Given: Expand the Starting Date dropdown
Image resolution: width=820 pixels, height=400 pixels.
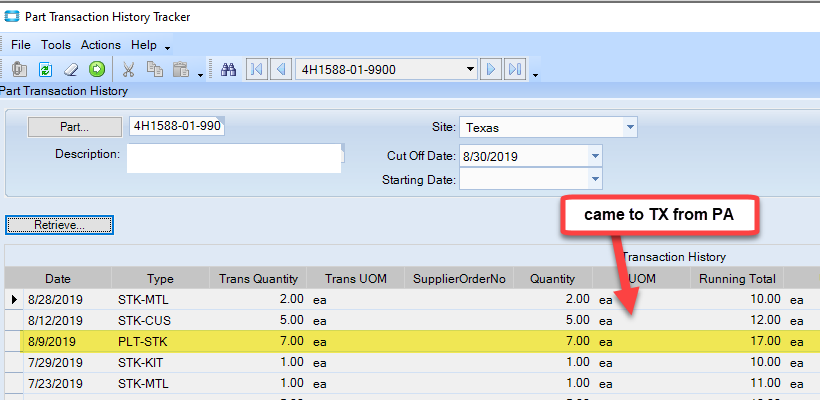Looking at the screenshot, I should pyautogui.click(x=595, y=180).
